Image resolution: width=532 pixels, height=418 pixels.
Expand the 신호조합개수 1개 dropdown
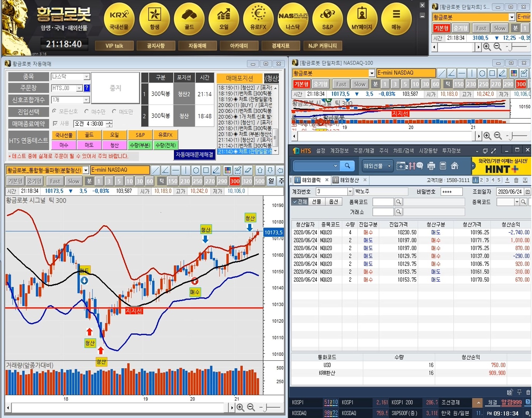[86, 100]
